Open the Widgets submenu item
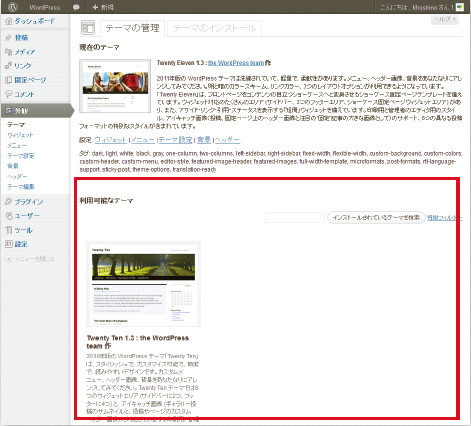 click(x=20, y=135)
